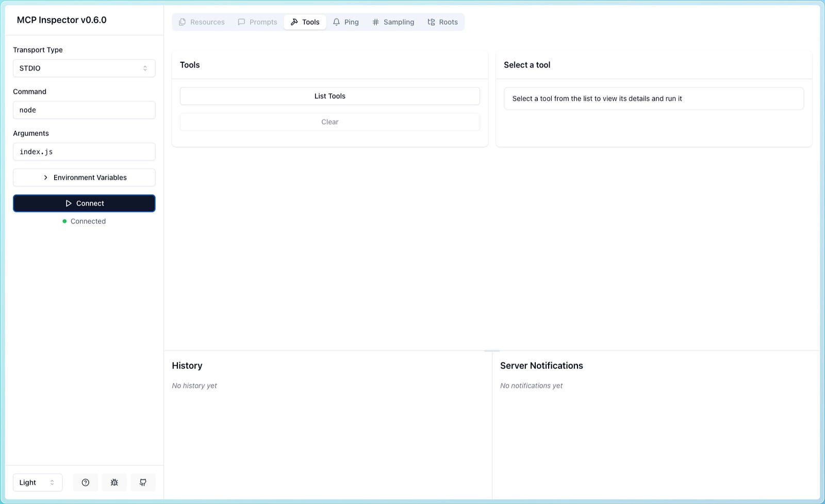The image size is (825, 504).
Task: Click the 'No notifications yet' text
Action: pos(531,385)
